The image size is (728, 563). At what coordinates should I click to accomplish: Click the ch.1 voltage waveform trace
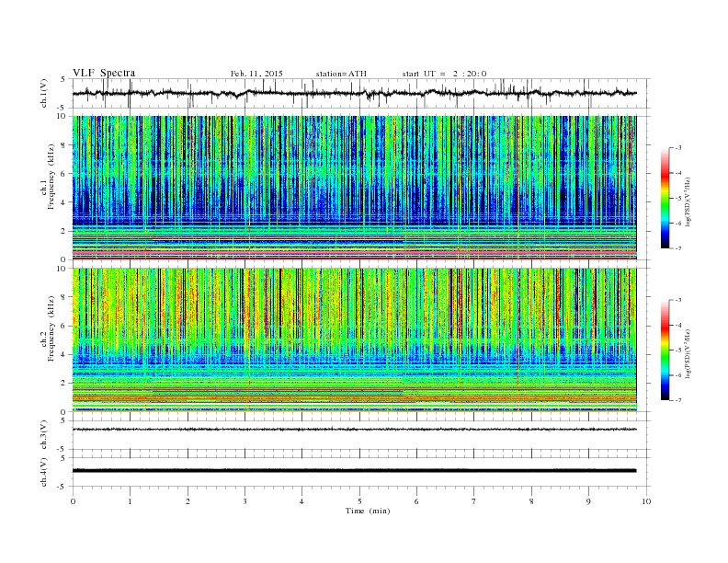[355, 93]
